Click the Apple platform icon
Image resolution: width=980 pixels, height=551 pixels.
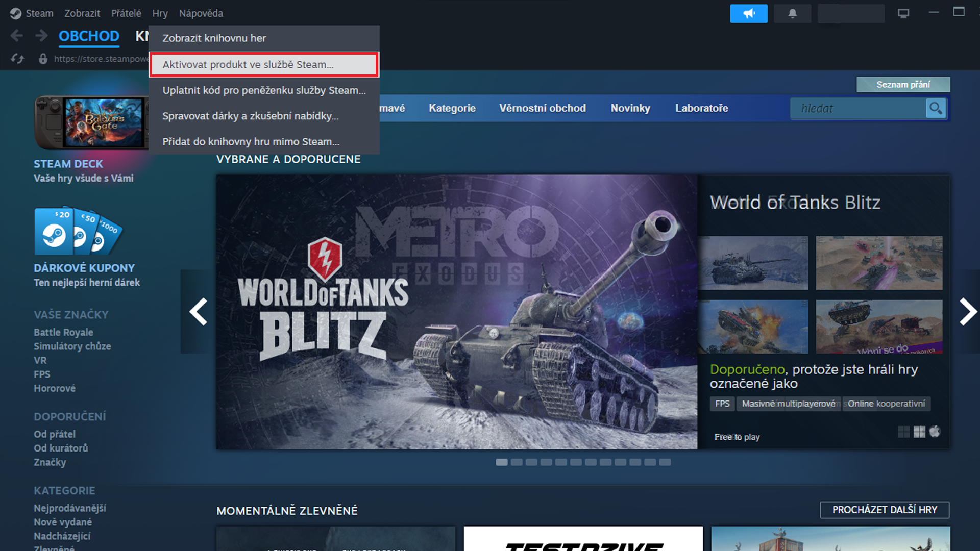coord(935,432)
